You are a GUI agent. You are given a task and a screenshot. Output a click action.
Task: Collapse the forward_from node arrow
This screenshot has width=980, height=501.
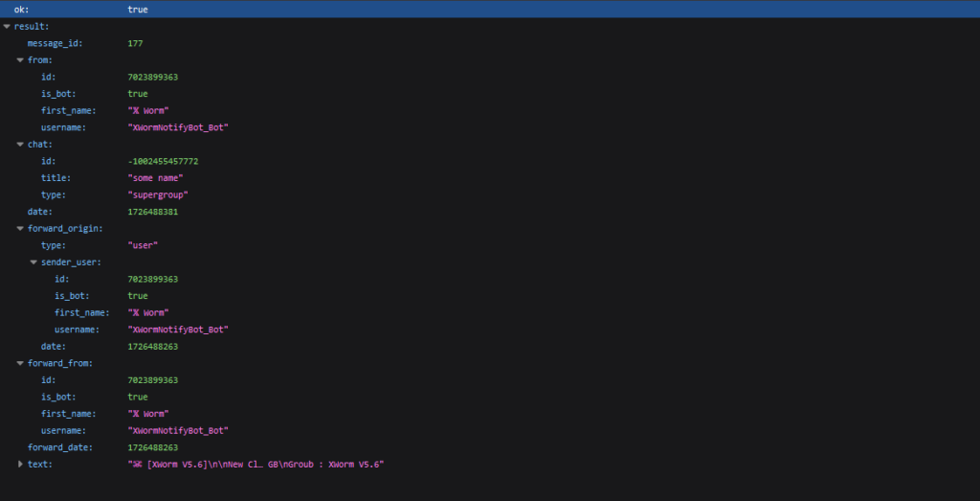point(20,363)
